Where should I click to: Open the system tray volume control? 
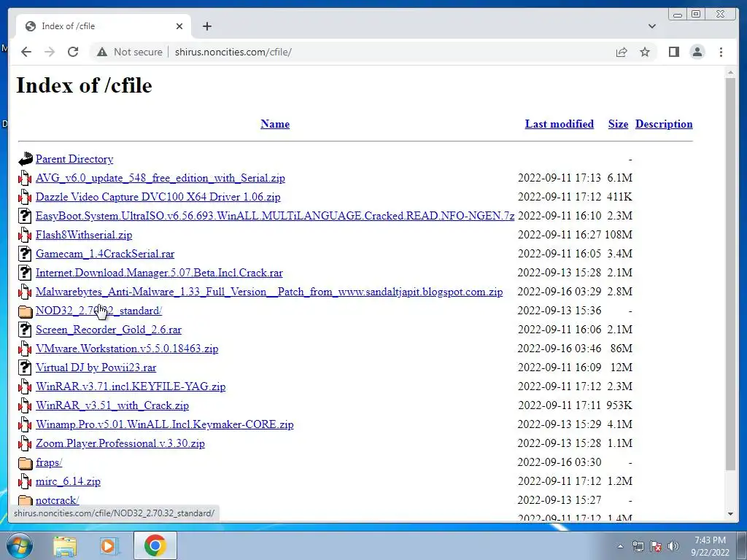pyautogui.click(x=673, y=546)
